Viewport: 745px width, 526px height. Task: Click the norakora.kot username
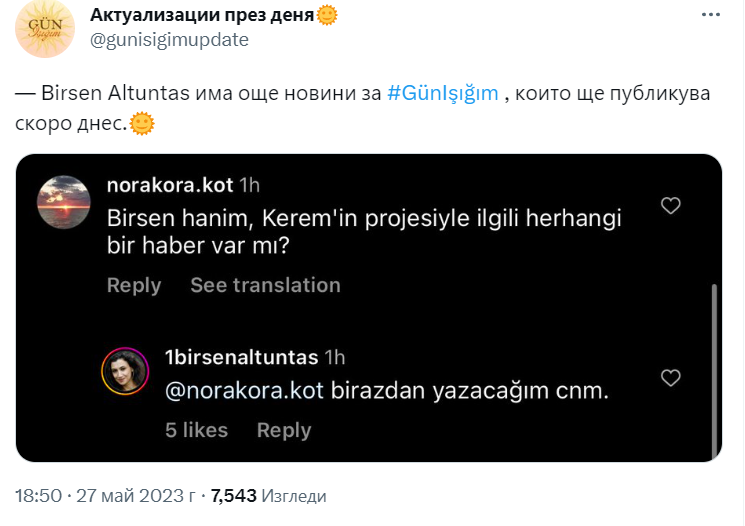[x=169, y=185]
